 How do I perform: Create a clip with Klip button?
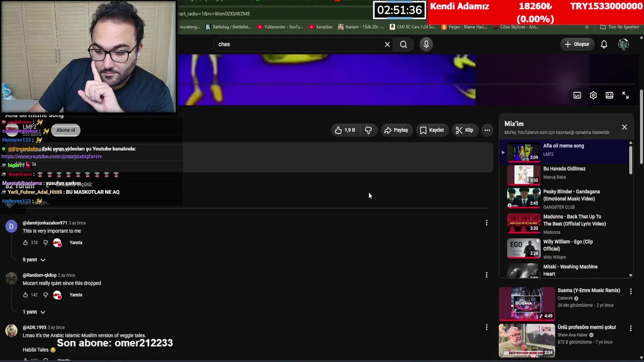pos(464,130)
